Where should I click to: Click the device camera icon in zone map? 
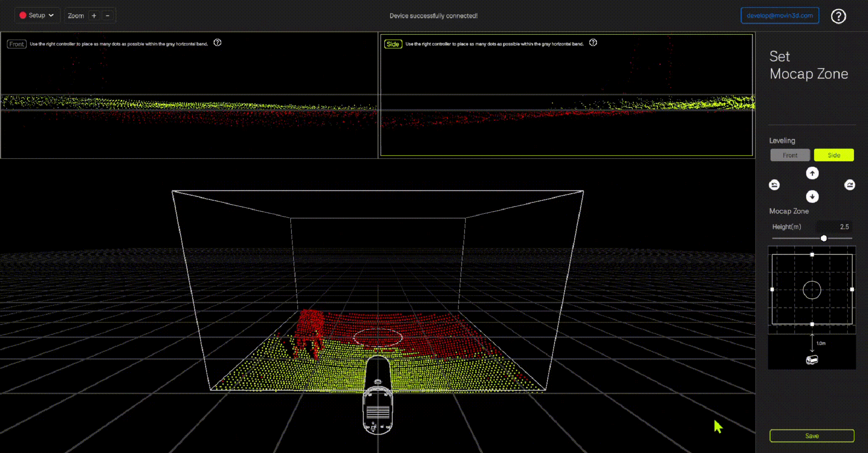(812, 360)
